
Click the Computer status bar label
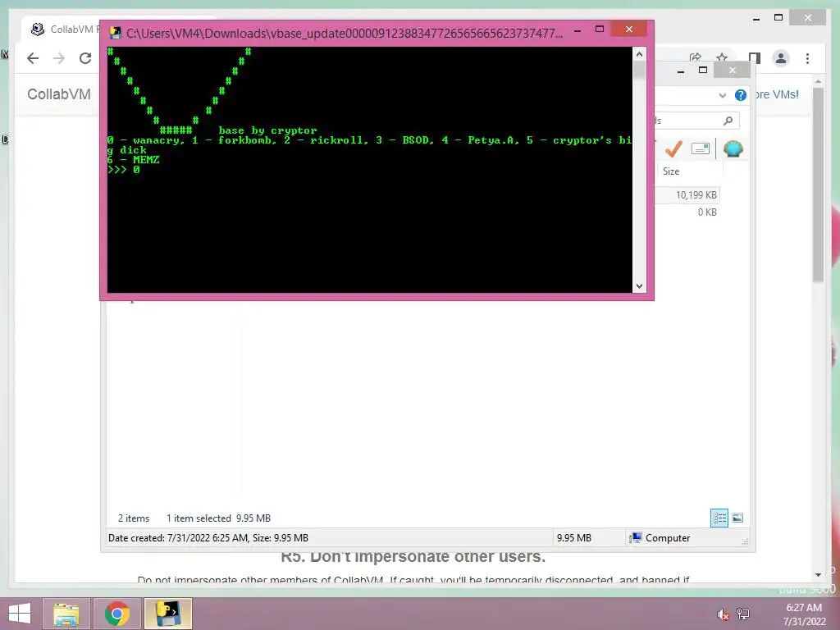click(x=668, y=538)
